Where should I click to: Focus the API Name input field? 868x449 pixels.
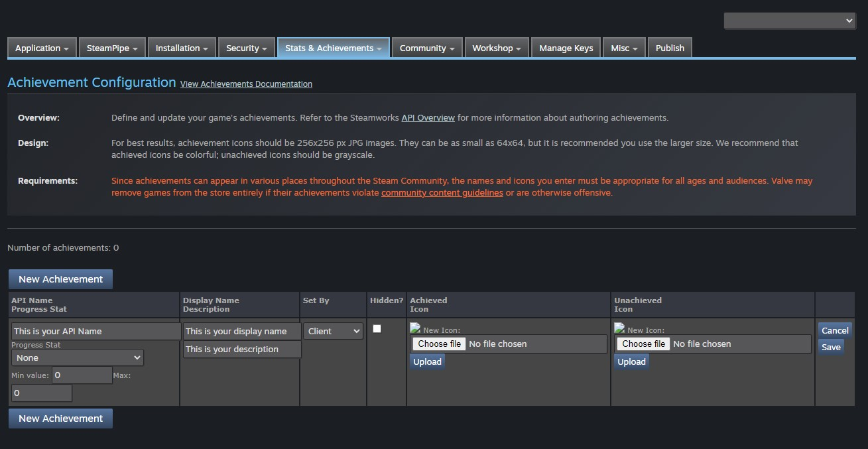[96, 331]
